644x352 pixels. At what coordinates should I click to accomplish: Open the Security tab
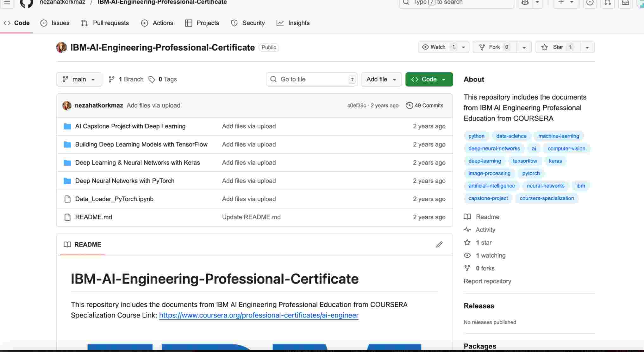248,23
